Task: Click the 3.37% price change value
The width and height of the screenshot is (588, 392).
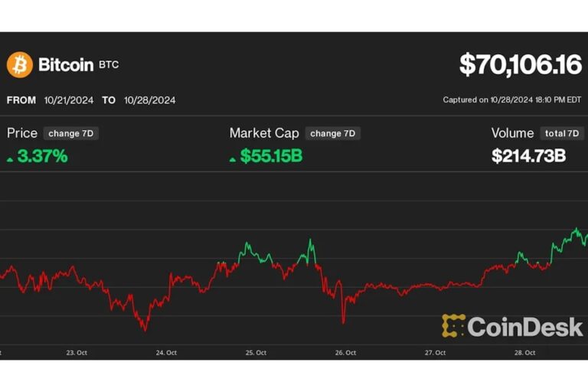Action: (x=44, y=157)
